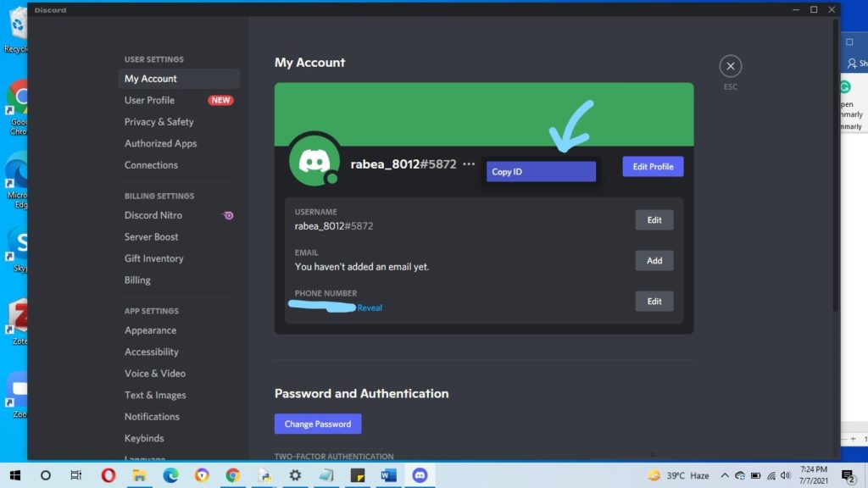Open Text & Images settings

[x=179, y=395]
